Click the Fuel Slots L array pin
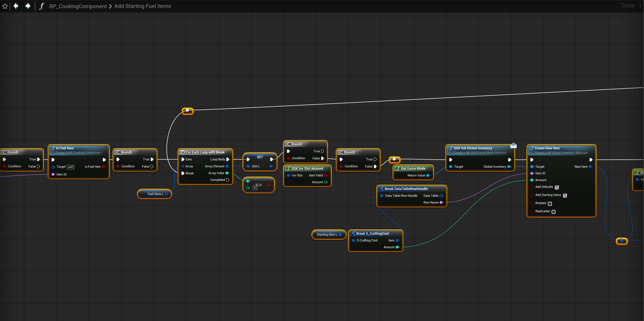 click(x=166, y=194)
